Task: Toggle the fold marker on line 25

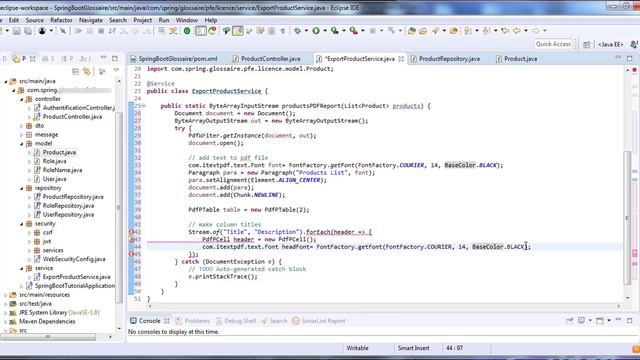Action: pyautogui.click(x=144, y=106)
